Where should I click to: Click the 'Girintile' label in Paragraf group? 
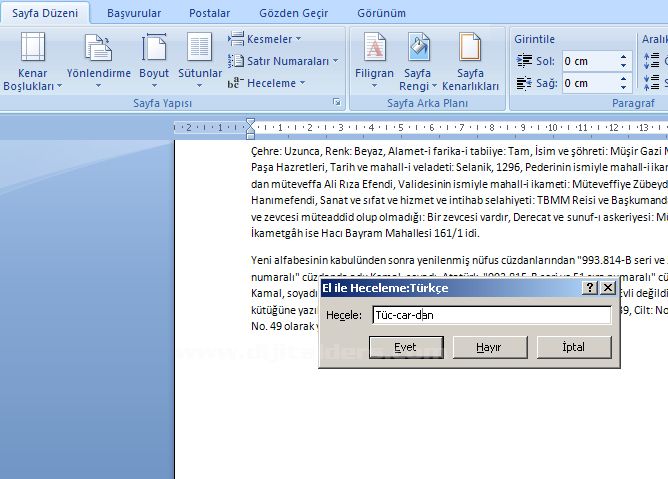[534, 39]
